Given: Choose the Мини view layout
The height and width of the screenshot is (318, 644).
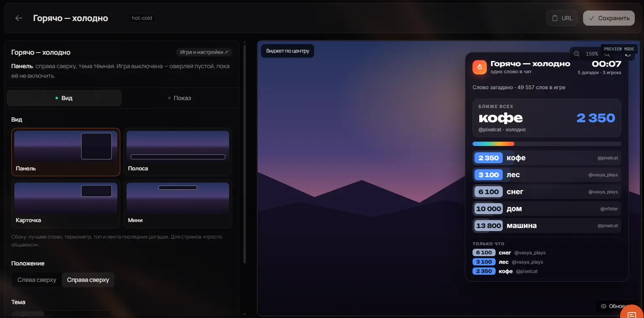Looking at the screenshot, I should pyautogui.click(x=178, y=204).
